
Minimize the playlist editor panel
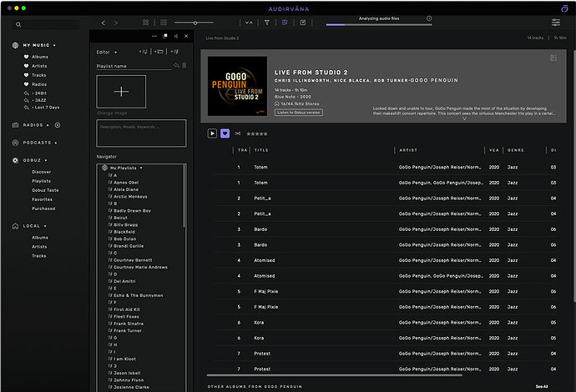(154, 36)
